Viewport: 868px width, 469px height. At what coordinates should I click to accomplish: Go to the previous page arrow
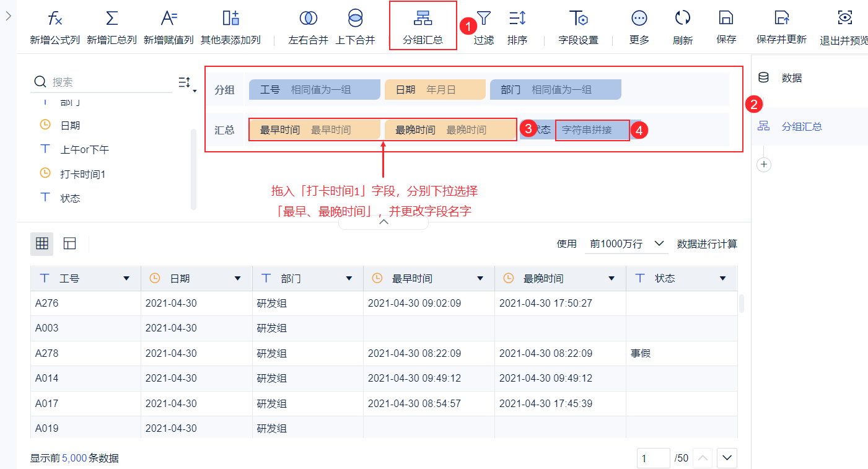tap(702, 458)
